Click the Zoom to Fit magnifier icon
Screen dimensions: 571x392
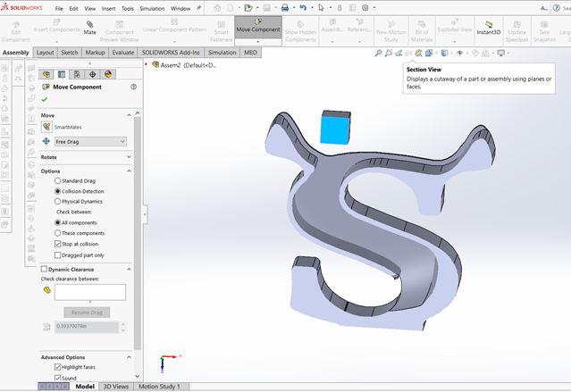tap(378, 54)
